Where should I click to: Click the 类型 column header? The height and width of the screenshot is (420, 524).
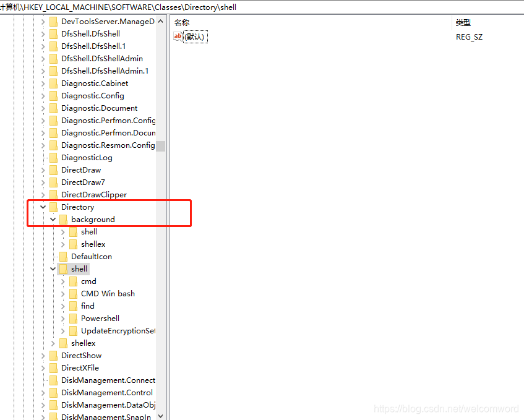(x=463, y=22)
